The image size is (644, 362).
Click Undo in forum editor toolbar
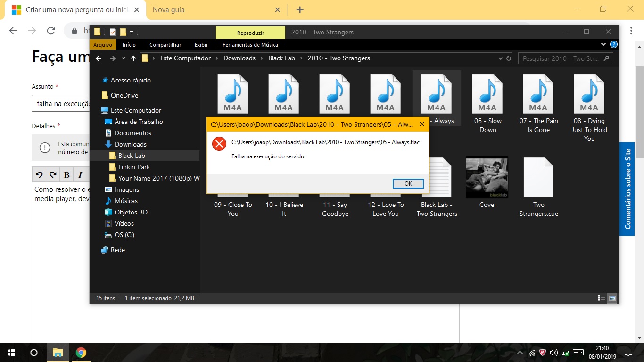[x=39, y=175]
